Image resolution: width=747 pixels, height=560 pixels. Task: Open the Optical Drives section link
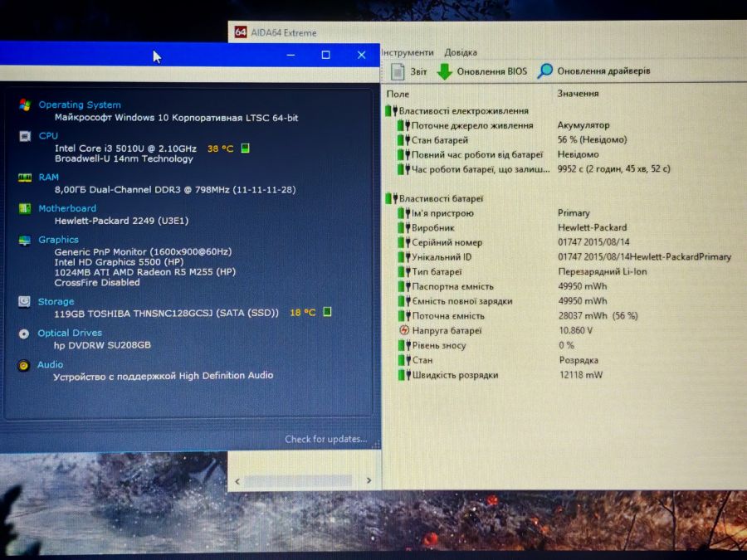70,333
